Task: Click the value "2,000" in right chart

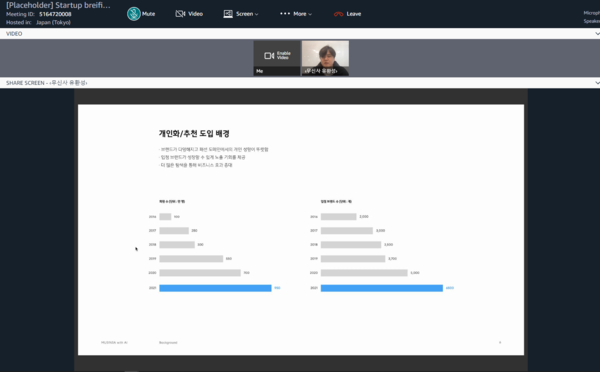Action: (x=364, y=217)
